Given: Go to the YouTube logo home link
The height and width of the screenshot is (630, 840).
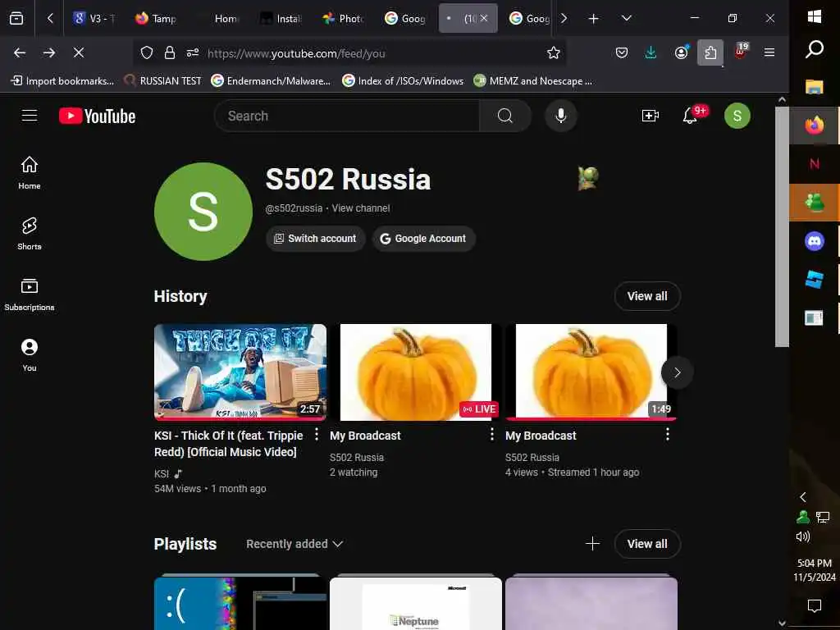Looking at the screenshot, I should tap(97, 116).
